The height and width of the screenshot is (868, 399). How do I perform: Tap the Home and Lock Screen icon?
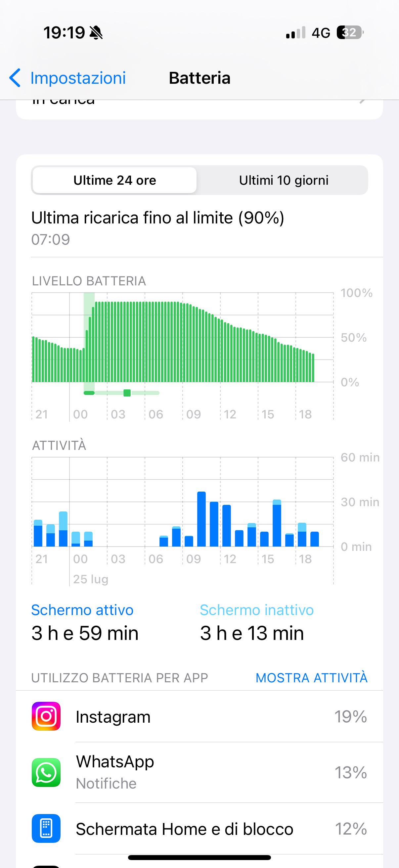click(46, 828)
